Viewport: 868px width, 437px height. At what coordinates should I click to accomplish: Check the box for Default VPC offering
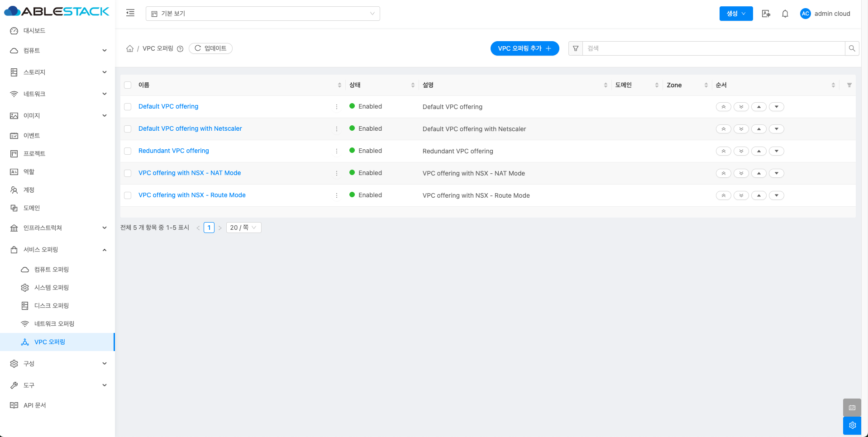tap(128, 107)
